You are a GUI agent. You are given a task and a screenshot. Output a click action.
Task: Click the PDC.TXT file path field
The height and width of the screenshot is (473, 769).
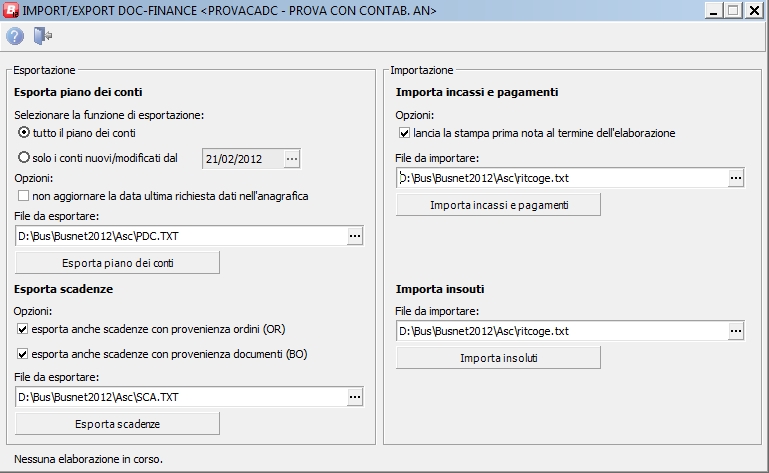pyautogui.click(x=180, y=236)
